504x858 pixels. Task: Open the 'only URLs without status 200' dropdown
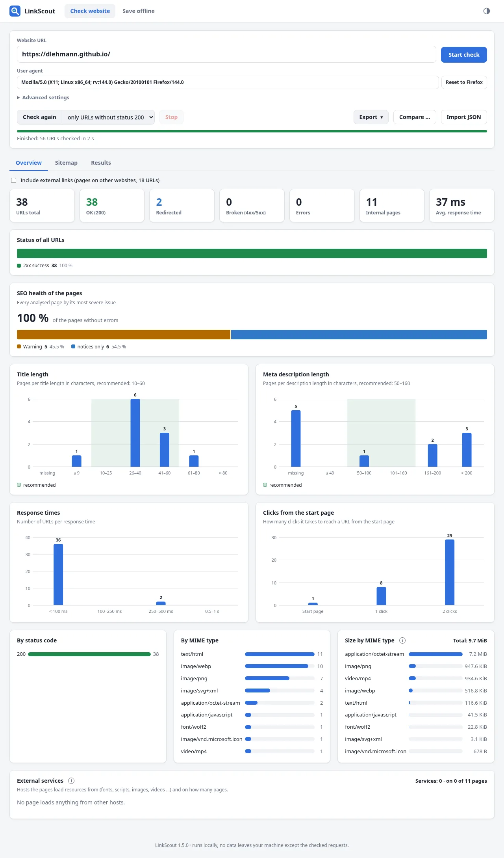108,117
